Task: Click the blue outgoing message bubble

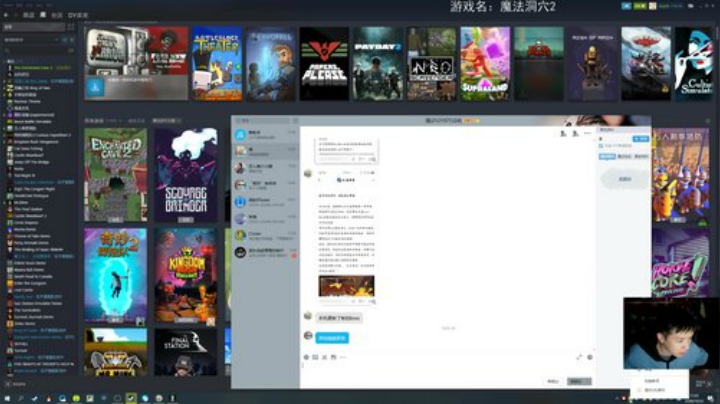Action: click(332, 338)
